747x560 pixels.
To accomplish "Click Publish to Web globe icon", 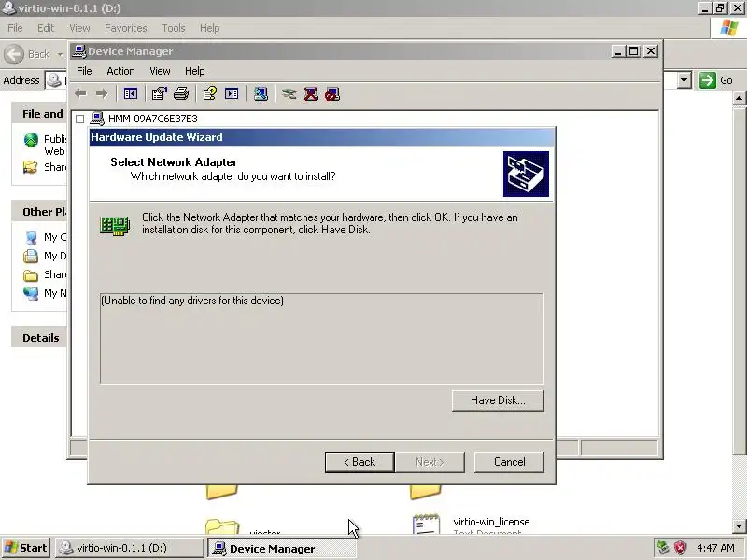I will (31, 139).
